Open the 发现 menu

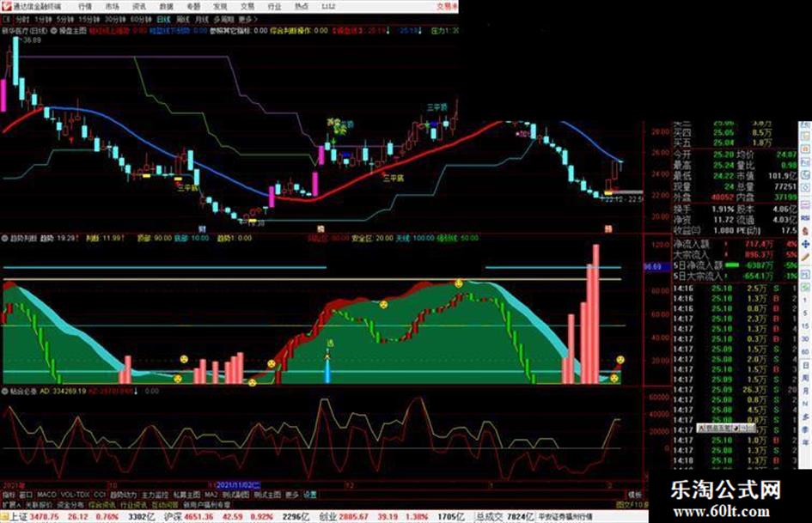pyautogui.click(x=220, y=6)
